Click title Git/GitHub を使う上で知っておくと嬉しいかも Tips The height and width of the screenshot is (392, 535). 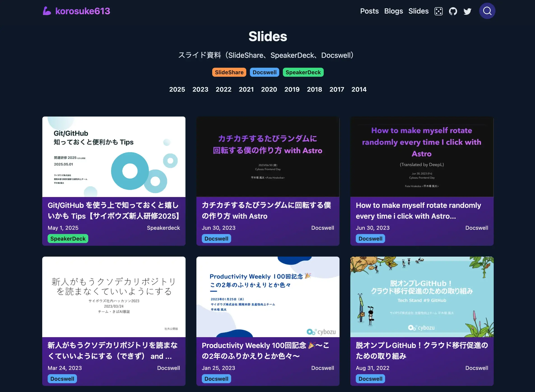pyautogui.click(x=114, y=211)
